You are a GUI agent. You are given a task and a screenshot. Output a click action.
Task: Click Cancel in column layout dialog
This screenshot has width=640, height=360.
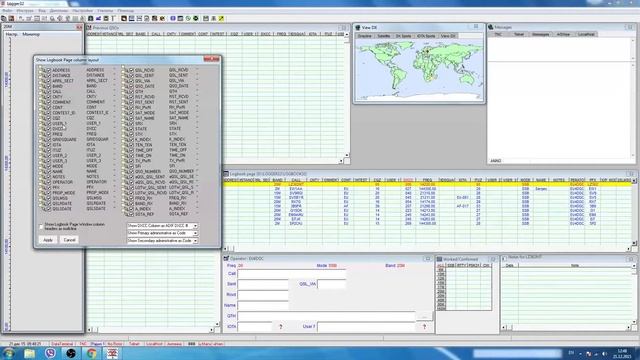click(69, 240)
